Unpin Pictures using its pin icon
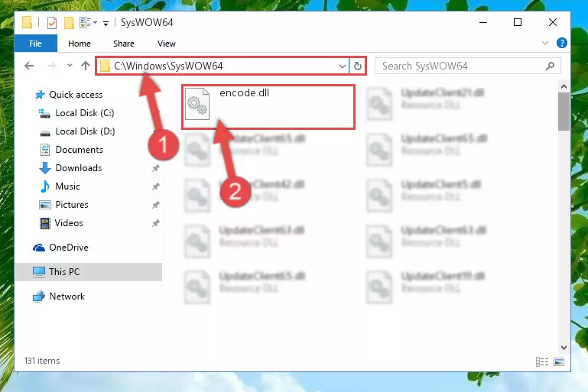Image resolution: width=588 pixels, height=392 pixels. [x=156, y=205]
